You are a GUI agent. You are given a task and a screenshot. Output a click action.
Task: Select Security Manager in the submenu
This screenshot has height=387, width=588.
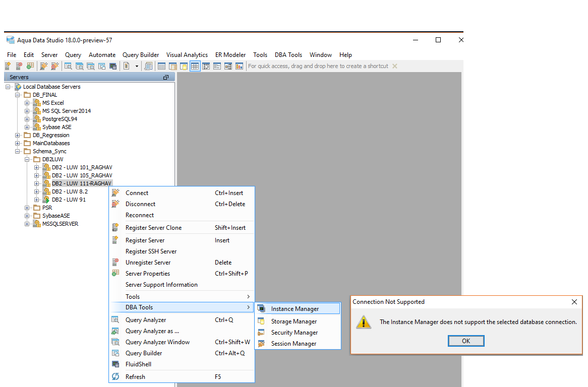coord(298,333)
